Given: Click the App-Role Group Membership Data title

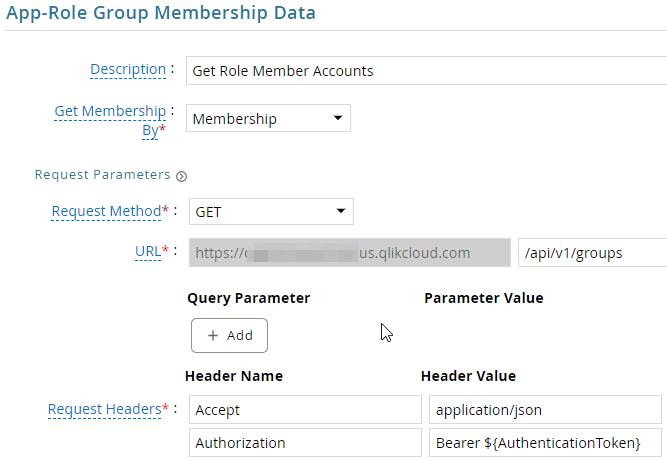Looking at the screenshot, I should pyautogui.click(x=161, y=13).
